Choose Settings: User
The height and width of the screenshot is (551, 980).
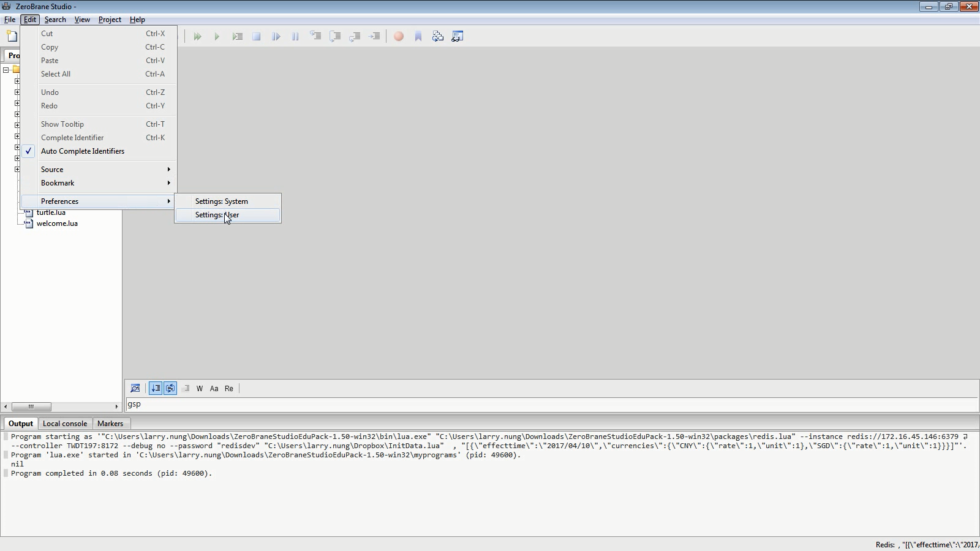(x=228, y=215)
